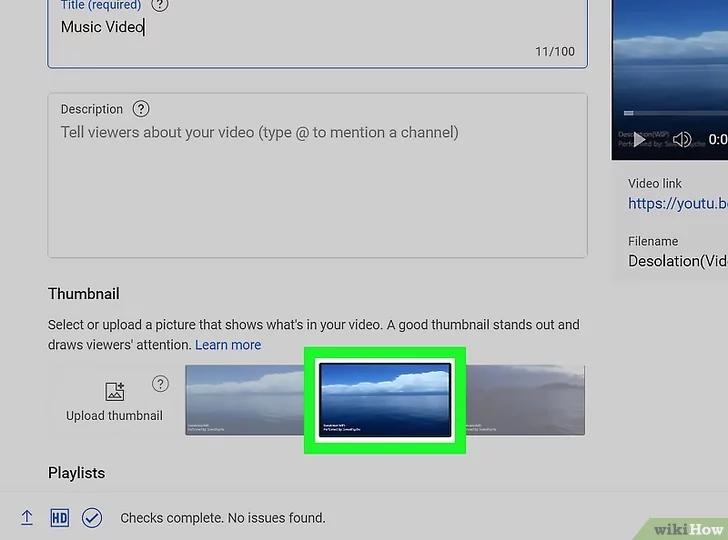Click the help icon next to Description
728x540 pixels.
click(141, 109)
